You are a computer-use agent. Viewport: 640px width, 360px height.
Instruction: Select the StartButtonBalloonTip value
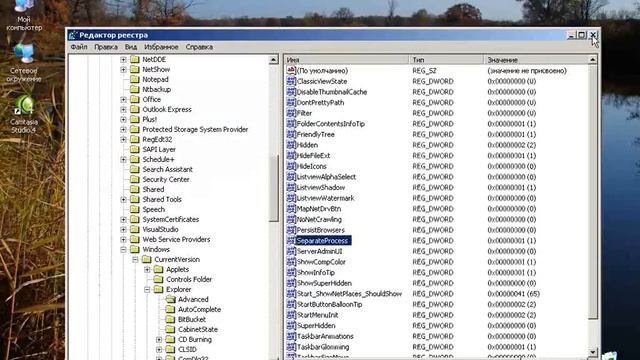[x=329, y=304]
